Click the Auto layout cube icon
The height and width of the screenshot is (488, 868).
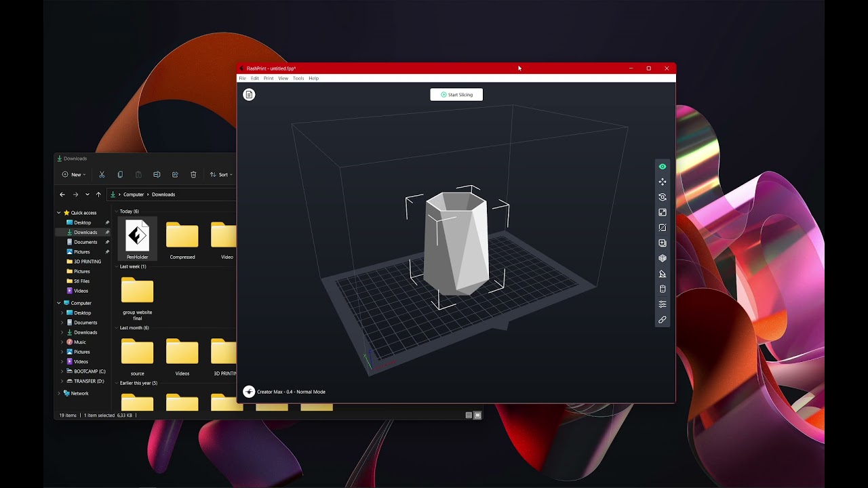tap(663, 258)
